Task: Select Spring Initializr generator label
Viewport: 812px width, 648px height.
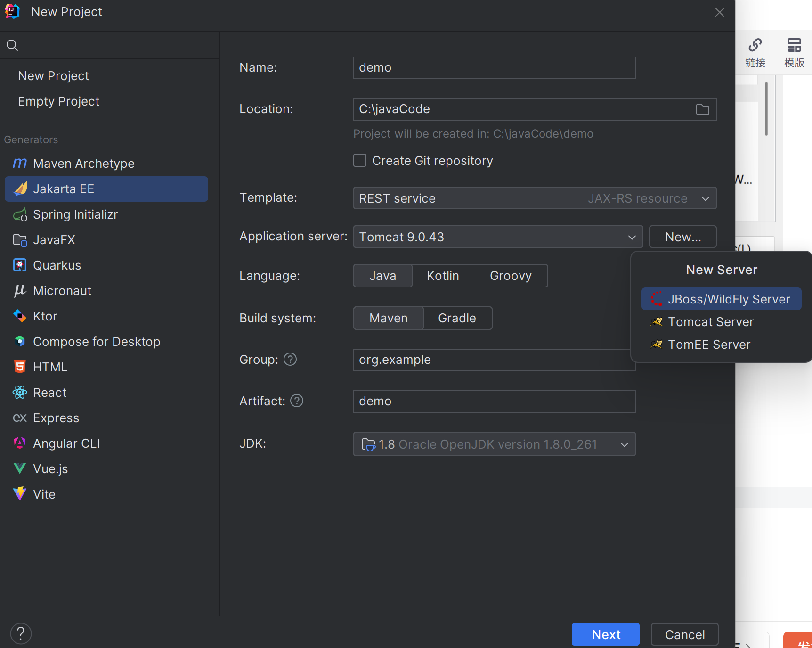Action: 75,214
